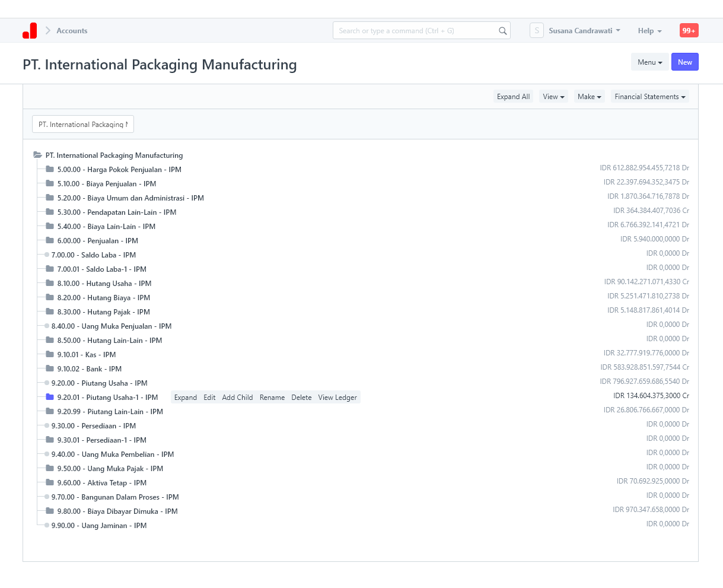This screenshot has width=723, height=588.
Task: Open the Make dropdown
Action: click(x=589, y=97)
